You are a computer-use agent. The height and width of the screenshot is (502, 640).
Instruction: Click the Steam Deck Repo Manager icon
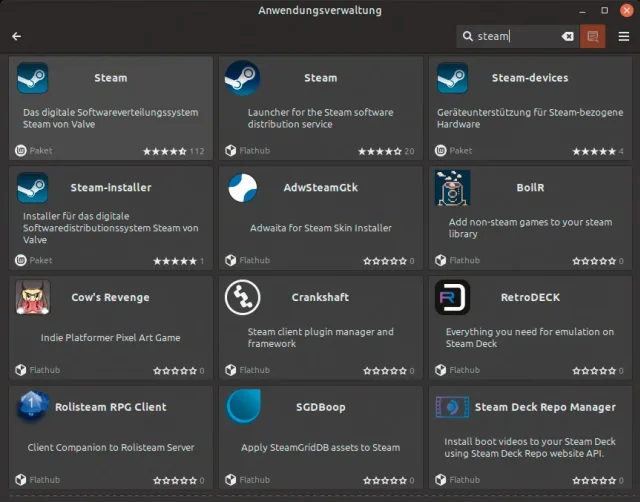tap(453, 407)
